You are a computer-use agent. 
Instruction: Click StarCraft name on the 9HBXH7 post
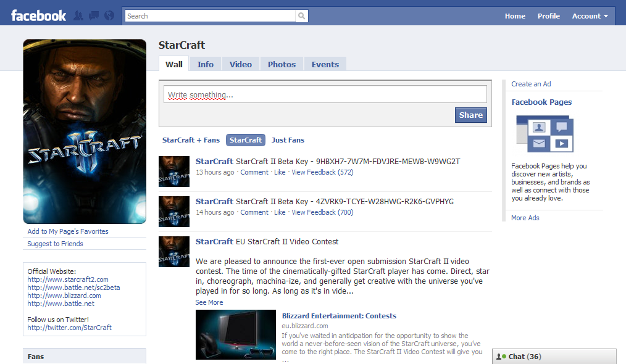[214, 161]
